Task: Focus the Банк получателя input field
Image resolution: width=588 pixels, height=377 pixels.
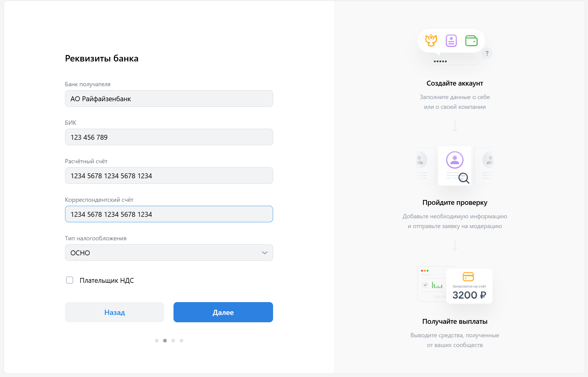Action: (x=169, y=98)
